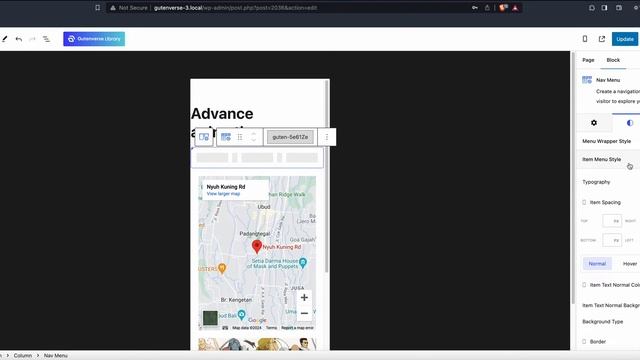The height and width of the screenshot is (360, 640).
Task: Open the block options three-dot menu
Action: point(327,137)
